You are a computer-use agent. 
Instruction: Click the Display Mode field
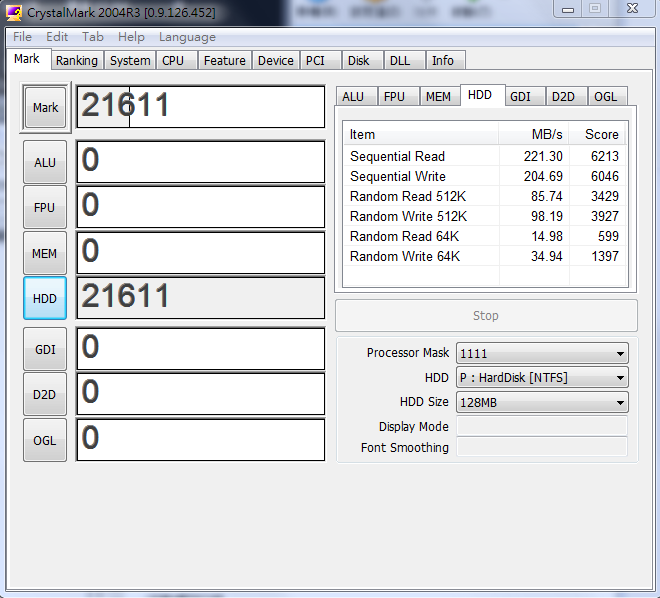tap(542, 426)
